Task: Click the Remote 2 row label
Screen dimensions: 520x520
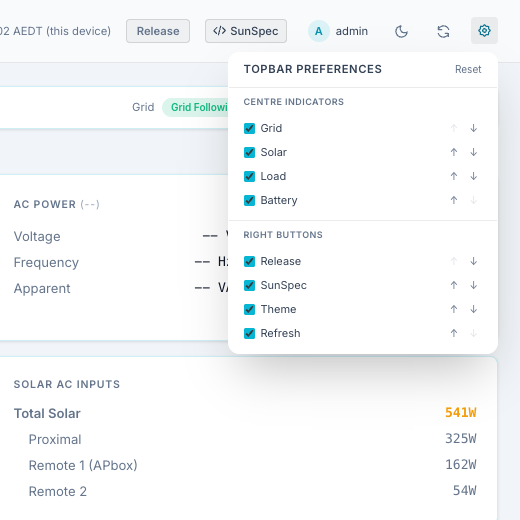Action: point(58,491)
